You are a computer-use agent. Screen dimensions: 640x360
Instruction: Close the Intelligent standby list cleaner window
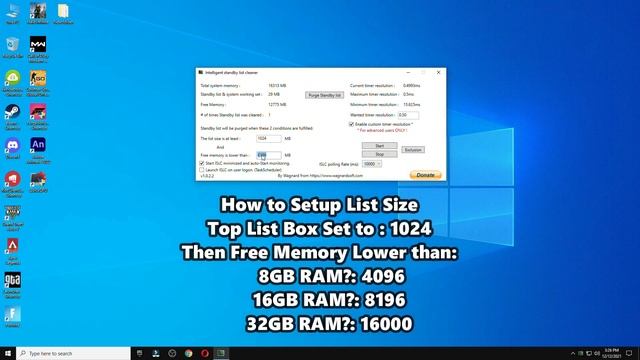point(438,73)
